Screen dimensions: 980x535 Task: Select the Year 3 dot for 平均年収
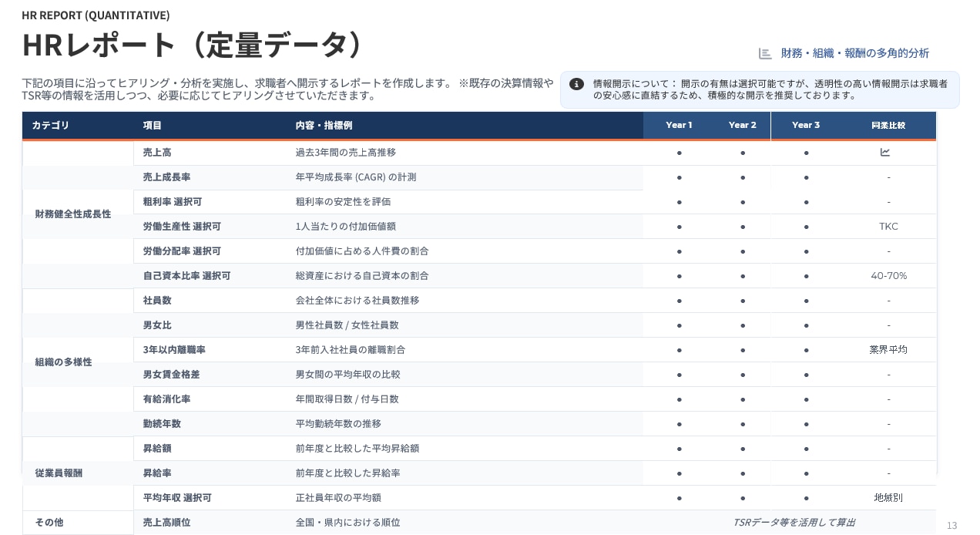806,498
